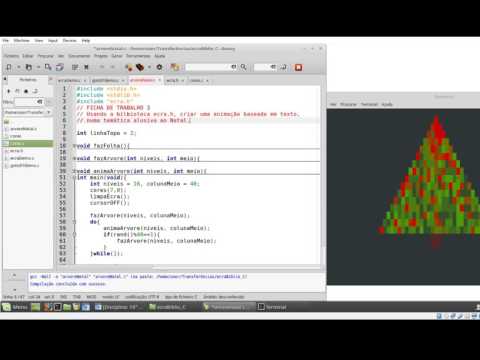Viewport: 480px width, 360px height.
Task: Click the Close current file toolbar icon
Action: 86,67
